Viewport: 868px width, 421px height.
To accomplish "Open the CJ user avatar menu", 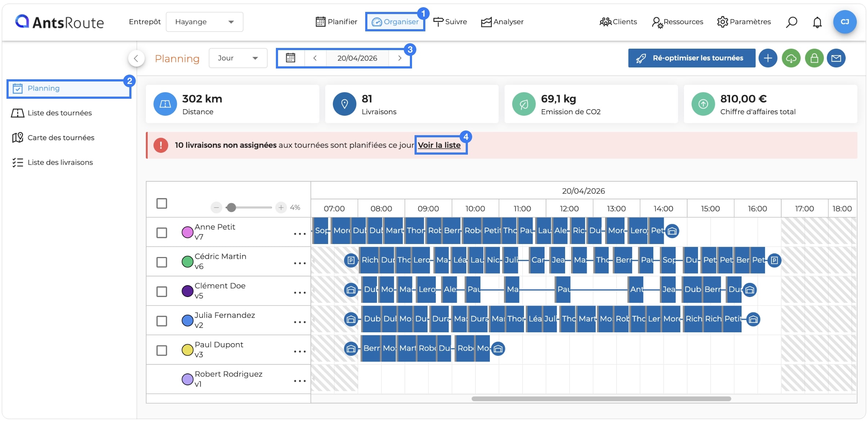I will coord(845,22).
